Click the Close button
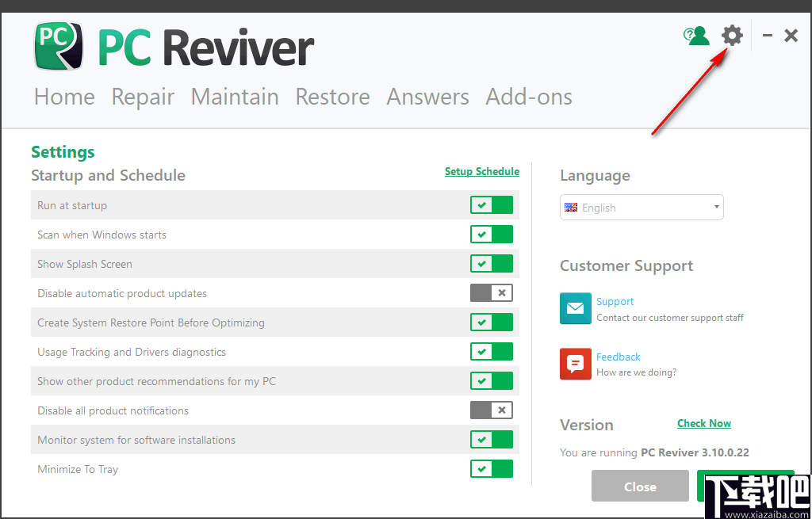Viewport: 812px width, 519px height. click(x=639, y=486)
